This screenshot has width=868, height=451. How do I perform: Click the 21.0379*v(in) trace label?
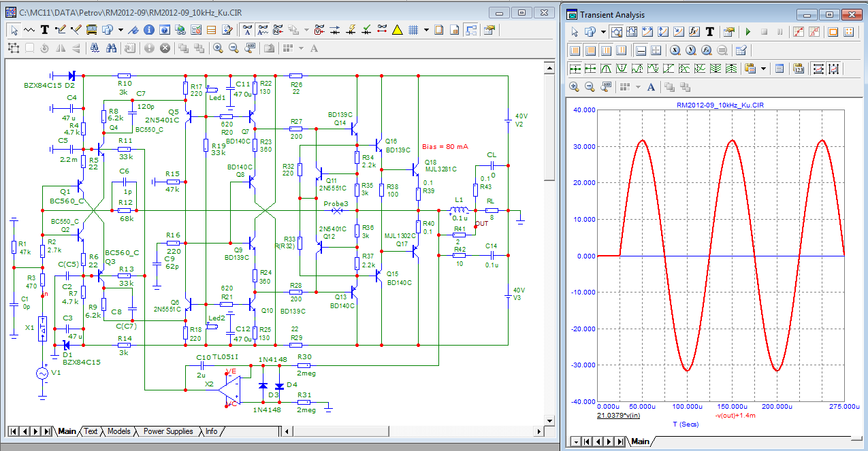point(618,415)
